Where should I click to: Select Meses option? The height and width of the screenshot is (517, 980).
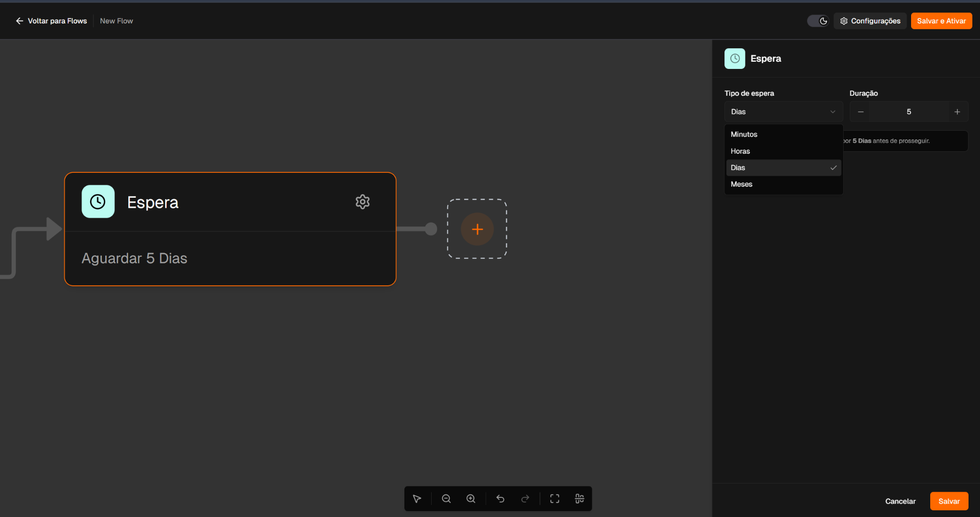click(783, 184)
